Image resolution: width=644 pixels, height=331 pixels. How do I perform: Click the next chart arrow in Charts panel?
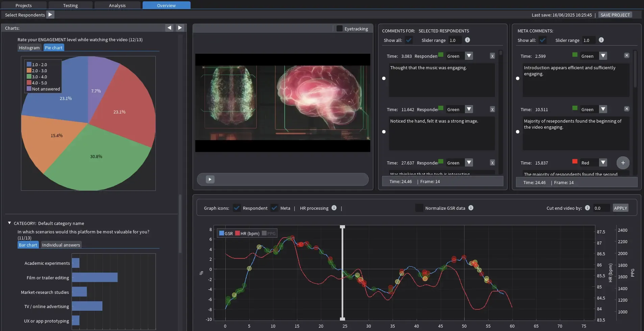coord(180,27)
